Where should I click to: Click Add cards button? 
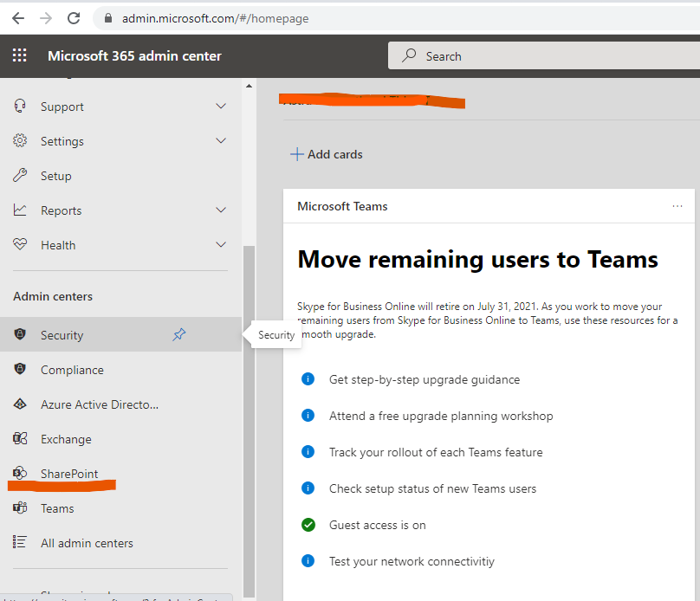point(327,154)
